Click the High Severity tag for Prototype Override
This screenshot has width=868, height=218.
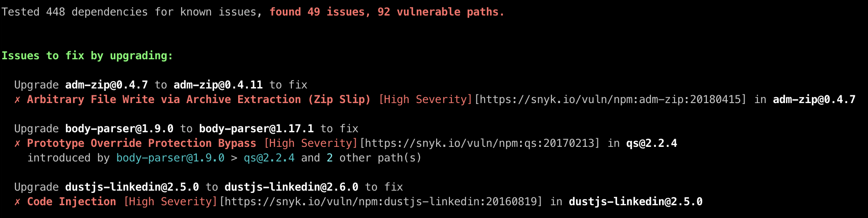[311, 144]
